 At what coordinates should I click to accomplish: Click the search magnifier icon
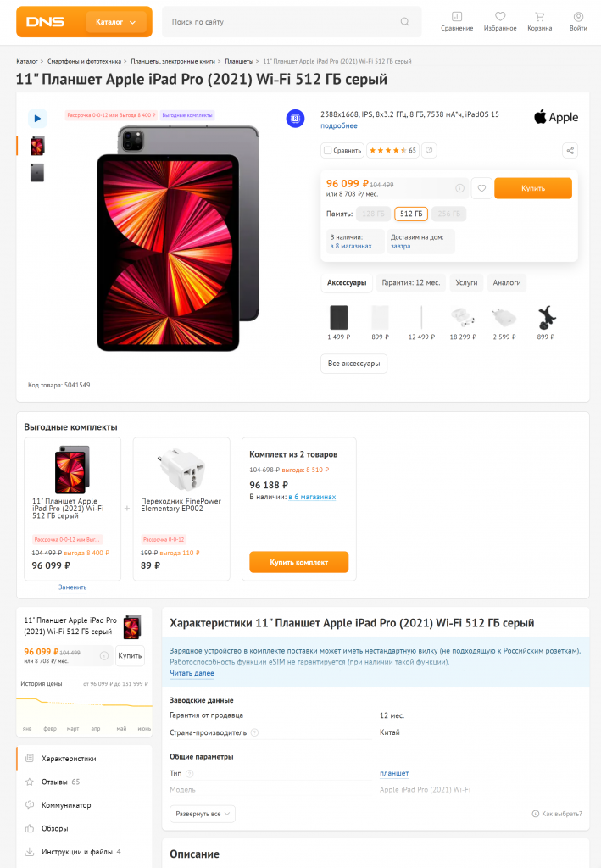405,22
